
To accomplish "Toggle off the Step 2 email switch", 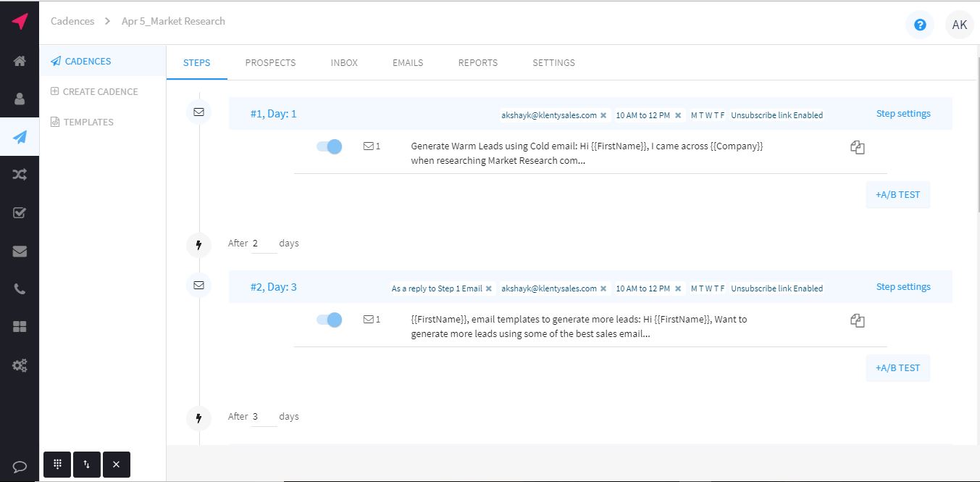I will point(330,320).
